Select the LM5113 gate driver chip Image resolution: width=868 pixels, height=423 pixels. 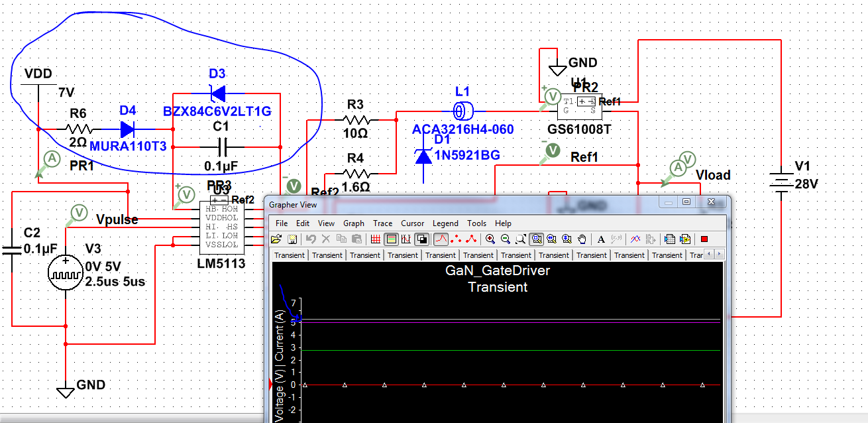point(221,227)
